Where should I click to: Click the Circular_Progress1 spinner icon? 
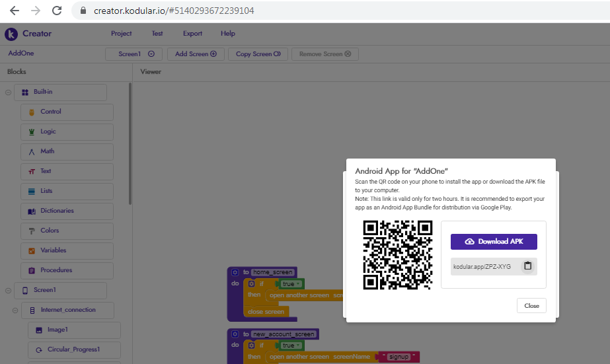tap(39, 350)
